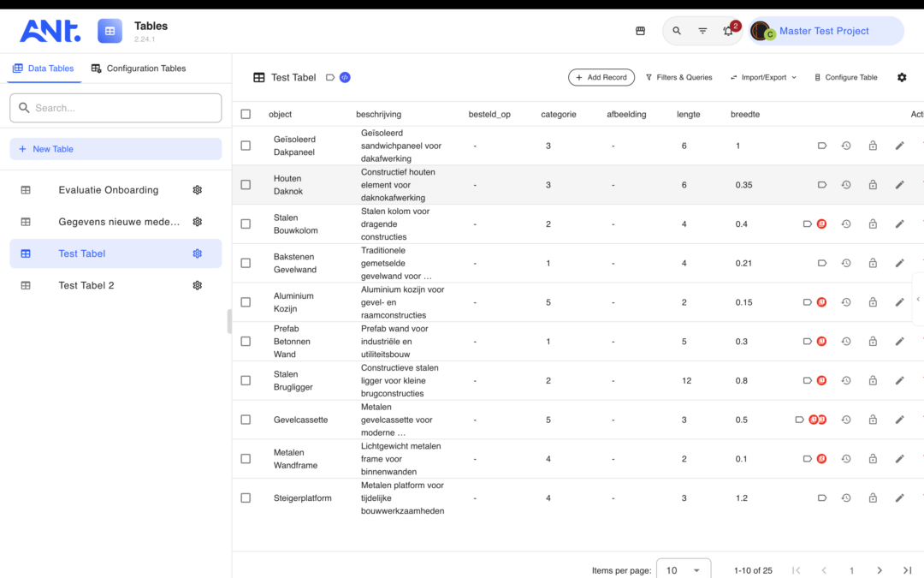Click the filter lines icon in header

pos(702,31)
